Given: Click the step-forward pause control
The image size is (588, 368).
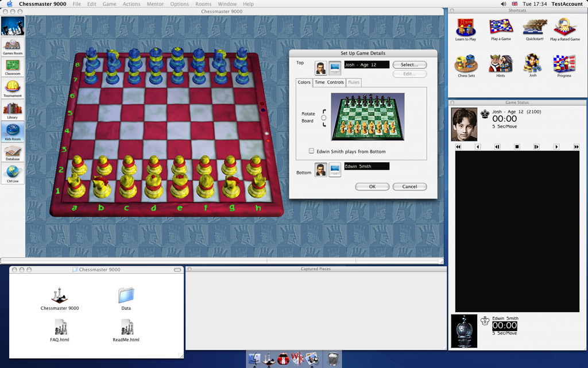Looking at the screenshot, I should (x=537, y=147).
